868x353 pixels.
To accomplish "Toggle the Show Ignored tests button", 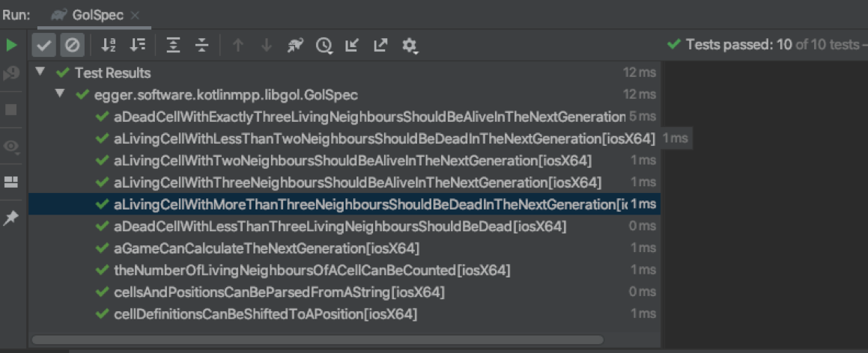I will (71, 46).
